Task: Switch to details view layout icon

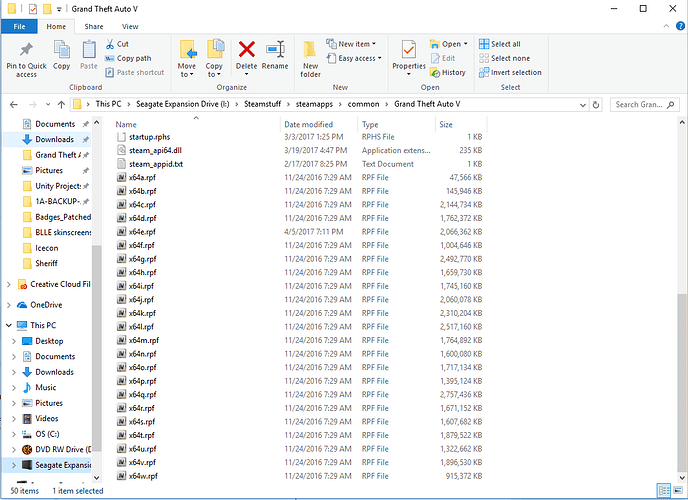Action: 664,490
